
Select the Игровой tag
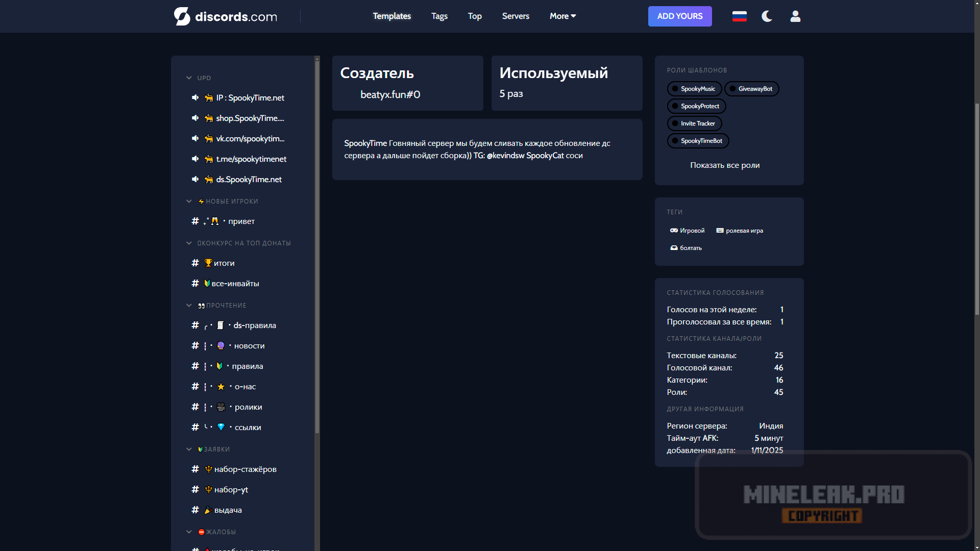(x=687, y=231)
